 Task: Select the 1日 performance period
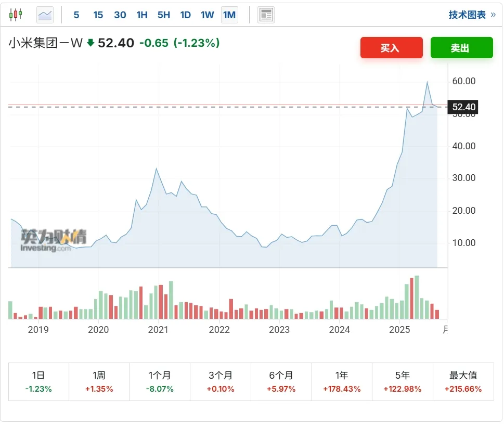tap(38, 382)
